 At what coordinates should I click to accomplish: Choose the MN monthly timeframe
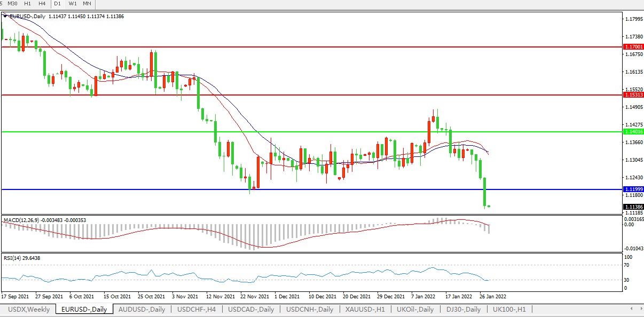[87, 4]
